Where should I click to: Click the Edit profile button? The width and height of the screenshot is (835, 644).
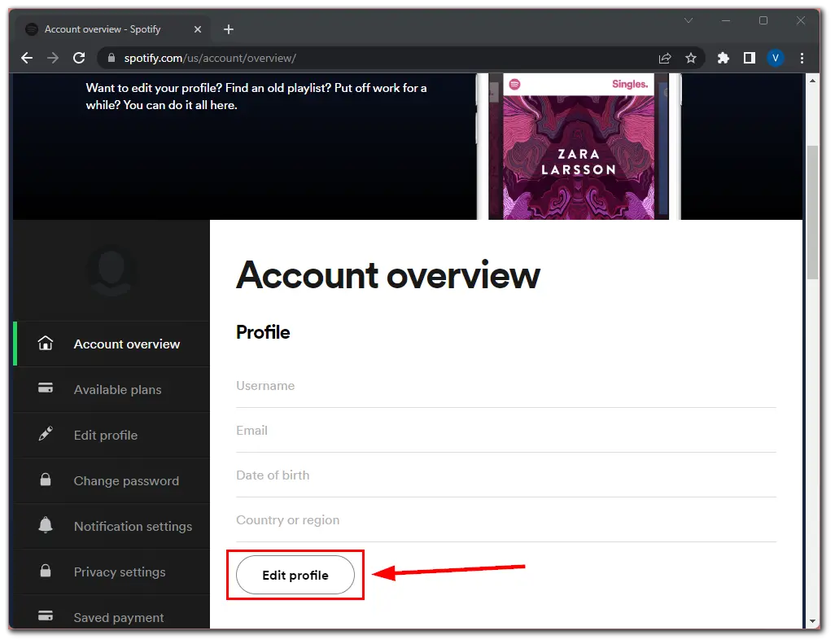pyautogui.click(x=295, y=576)
